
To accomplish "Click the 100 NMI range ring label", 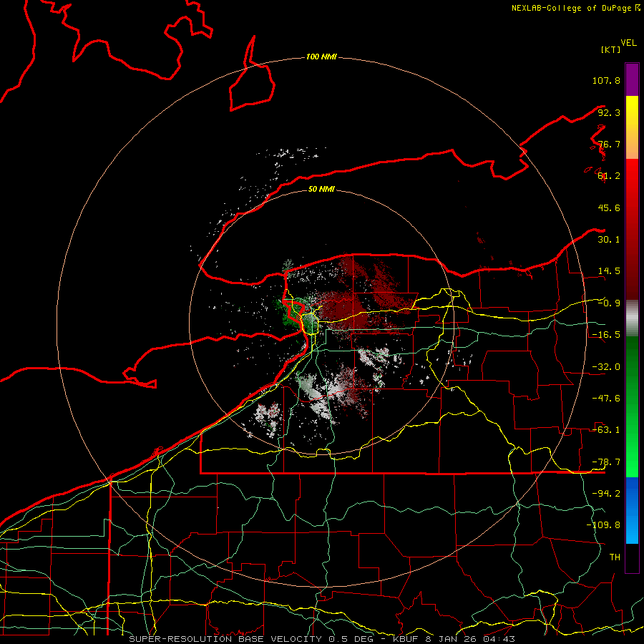I will tap(321, 57).
